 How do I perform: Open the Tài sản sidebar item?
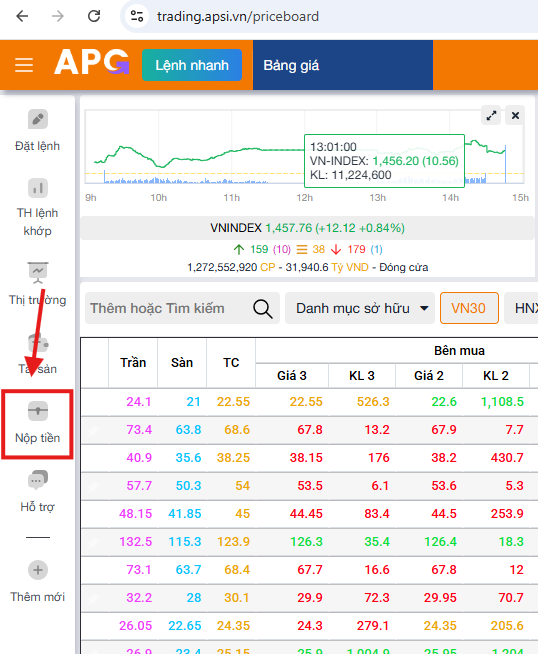[x=38, y=354]
